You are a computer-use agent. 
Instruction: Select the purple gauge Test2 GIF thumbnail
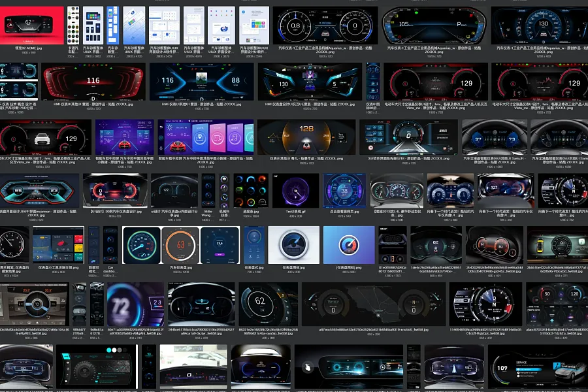point(295,191)
